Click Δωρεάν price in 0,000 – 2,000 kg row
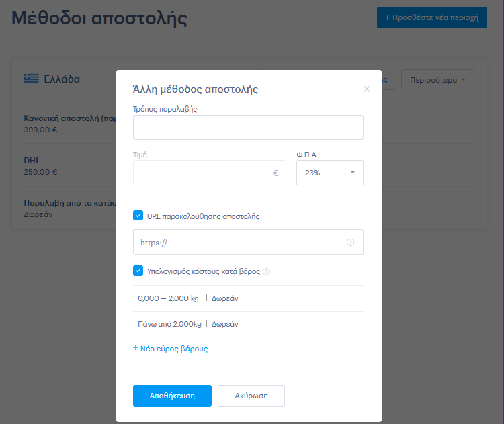 click(224, 298)
